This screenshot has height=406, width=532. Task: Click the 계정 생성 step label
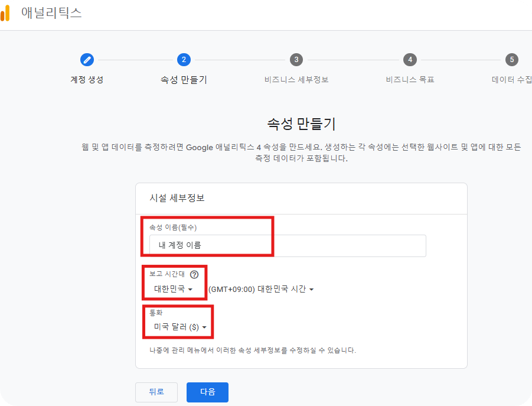pyautogui.click(x=87, y=79)
